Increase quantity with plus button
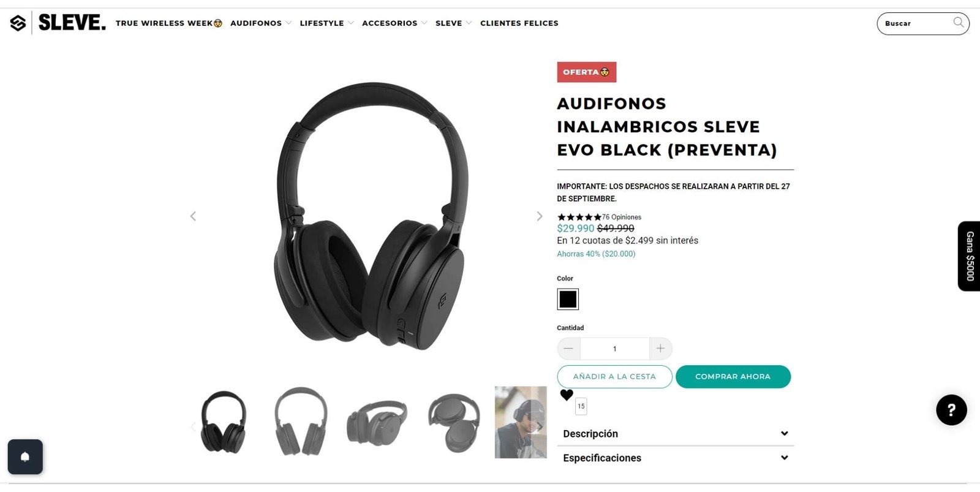Image resolution: width=980 pixels, height=492 pixels. tap(660, 349)
